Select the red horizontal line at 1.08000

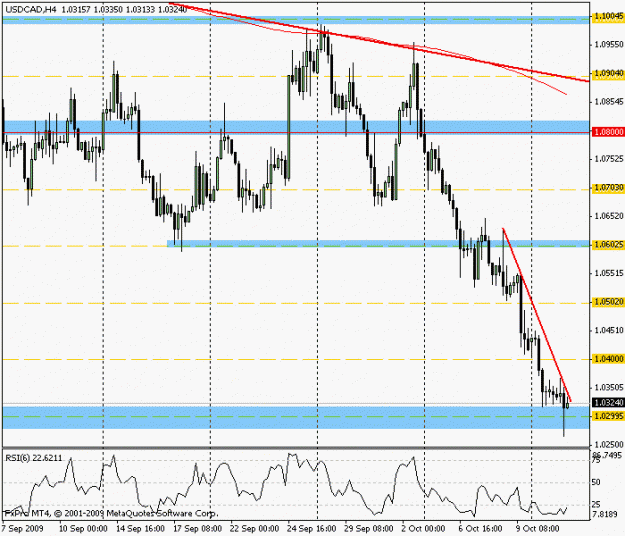296,132
